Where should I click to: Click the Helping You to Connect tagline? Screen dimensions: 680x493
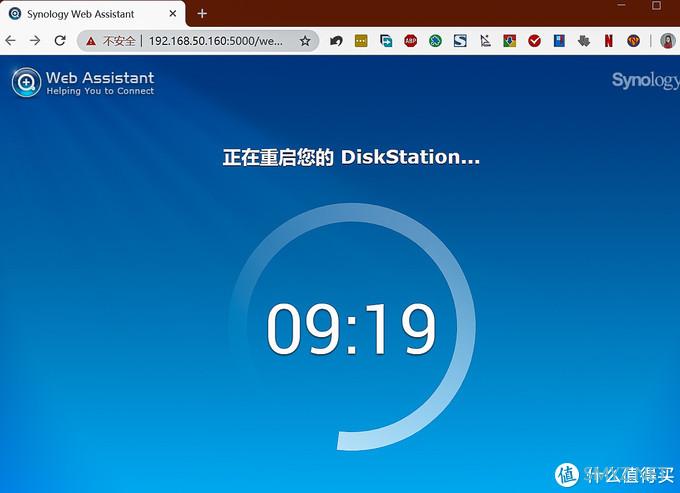click(x=100, y=91)
